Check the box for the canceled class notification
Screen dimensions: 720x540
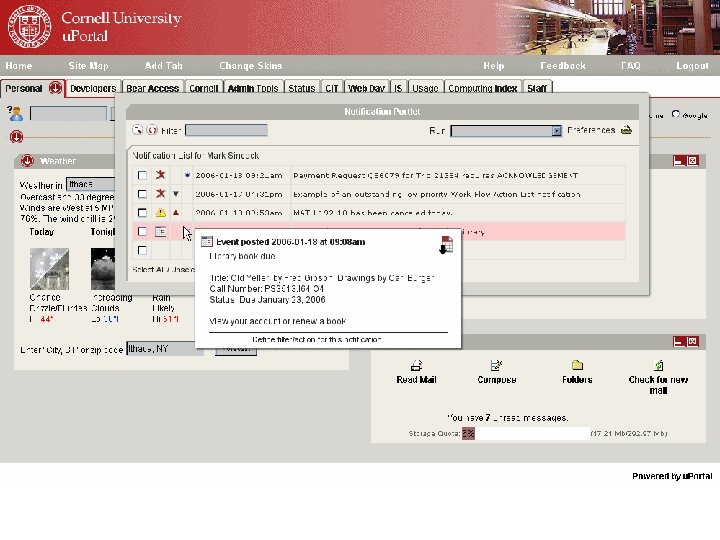pos(142,213)
